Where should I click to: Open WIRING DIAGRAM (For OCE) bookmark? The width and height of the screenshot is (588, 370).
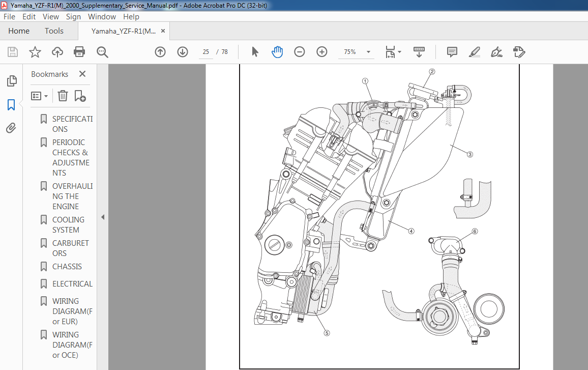[72, 345]
